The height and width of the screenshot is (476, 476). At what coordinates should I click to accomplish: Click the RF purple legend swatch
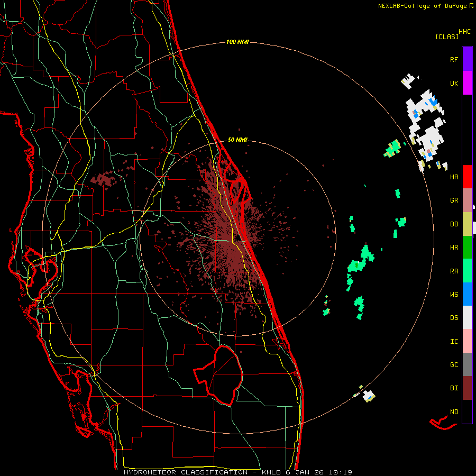467,59
